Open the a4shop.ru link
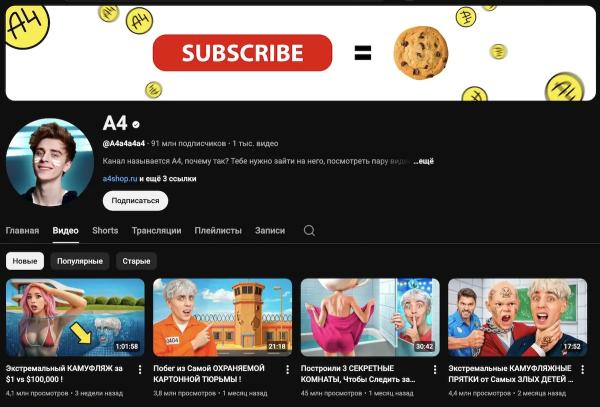 tap(120, 179)
